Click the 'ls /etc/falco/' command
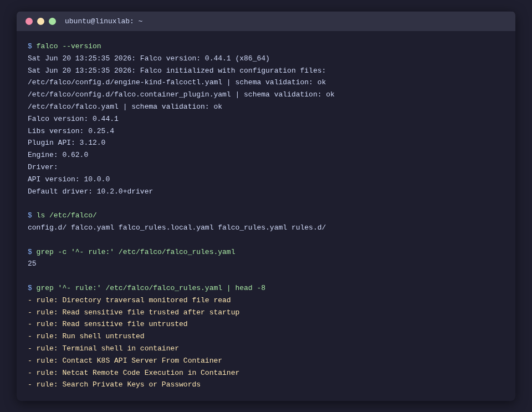Screen dimensions: 532x412 coord(63,216)
